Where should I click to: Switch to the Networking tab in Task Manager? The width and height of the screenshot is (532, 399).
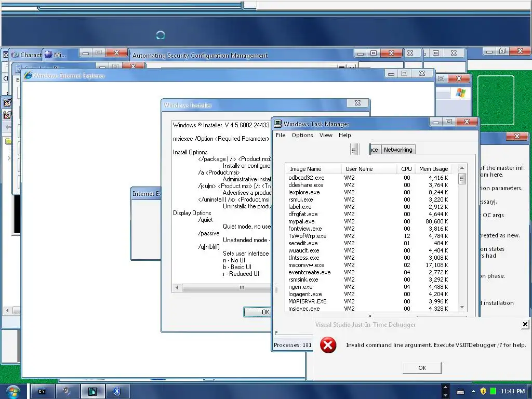pos(398,150)
